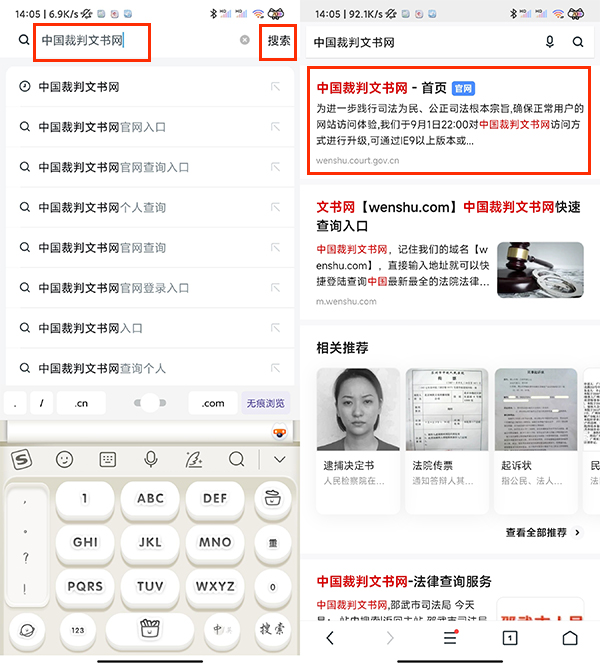Choose suggestion 中国裁判文书网官网查询
The image size is (600, 667).
pos(150,248)
